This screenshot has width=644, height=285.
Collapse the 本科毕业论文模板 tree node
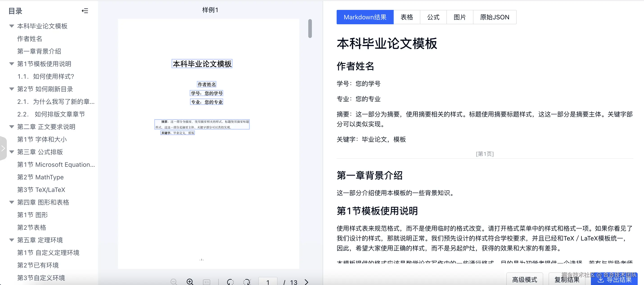[x=11, y=26]
